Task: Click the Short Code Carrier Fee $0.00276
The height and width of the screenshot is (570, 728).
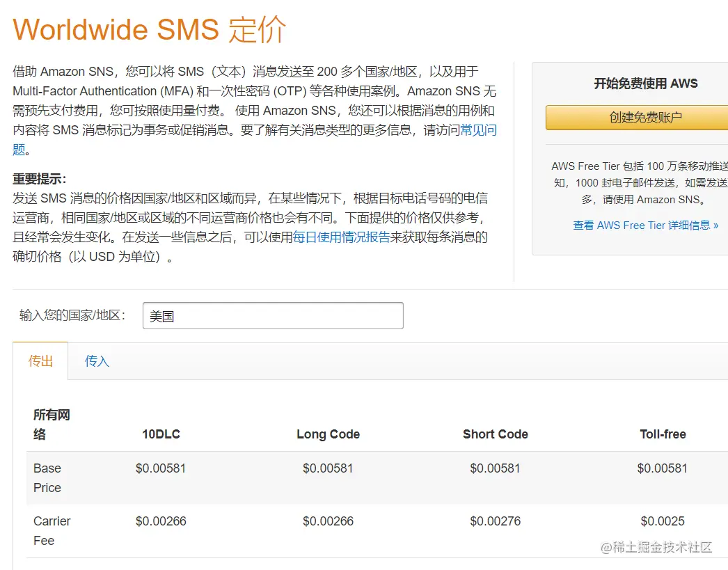Action: click(495, 521)
